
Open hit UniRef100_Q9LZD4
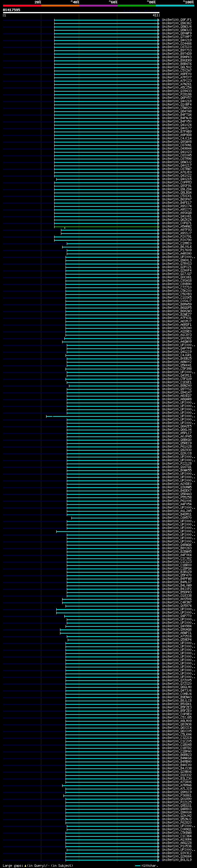177,189
